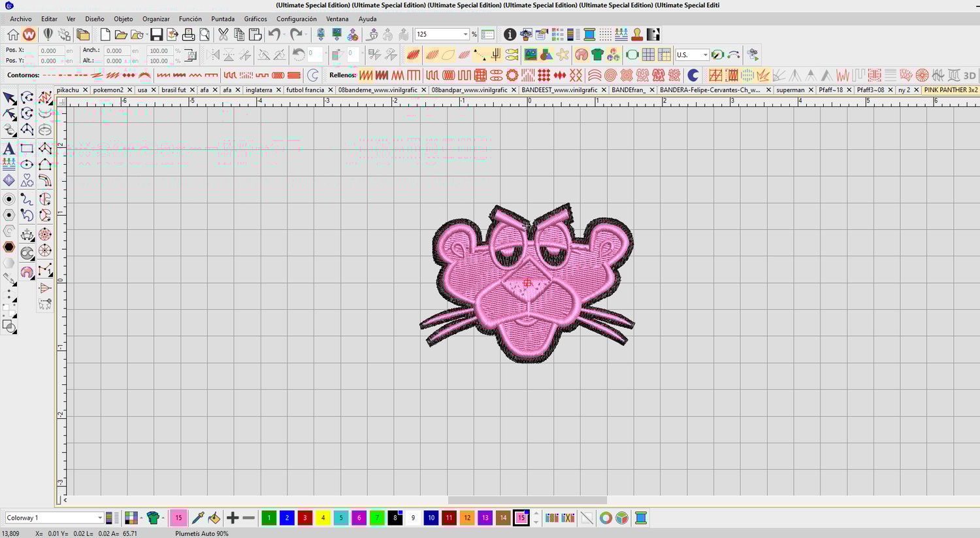
Task: Expand the Open Recent dropdown arrow
Action: (146, 35)
